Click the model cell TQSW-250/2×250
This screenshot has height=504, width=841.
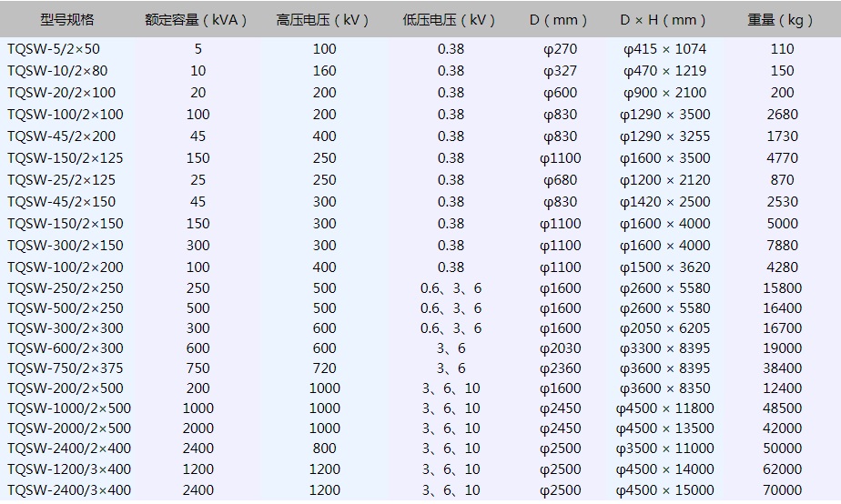65,288
